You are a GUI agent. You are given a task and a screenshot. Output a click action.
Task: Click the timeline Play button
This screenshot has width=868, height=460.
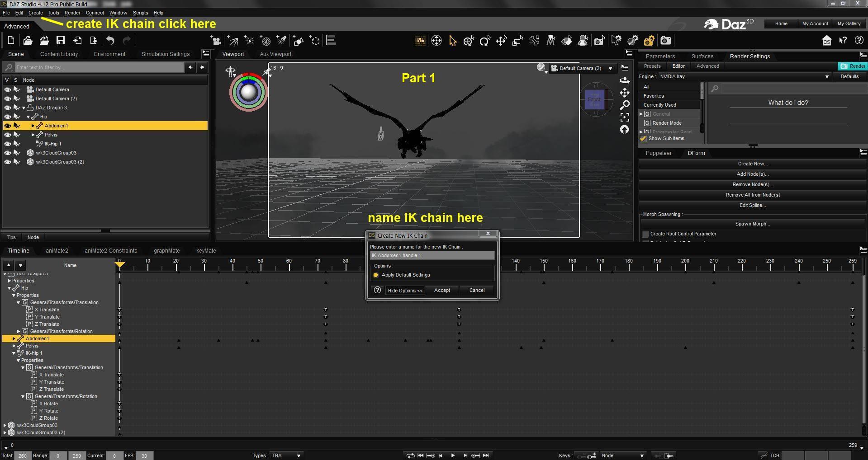click(x=453, y=455)
